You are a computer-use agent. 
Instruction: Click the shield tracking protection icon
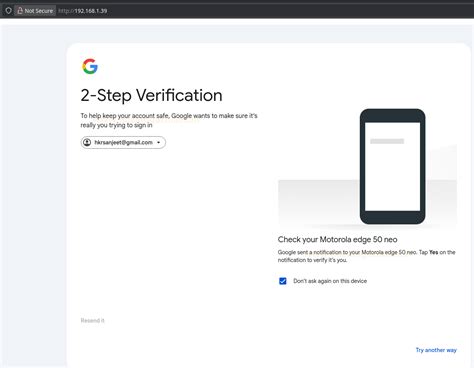coord(8,11)
